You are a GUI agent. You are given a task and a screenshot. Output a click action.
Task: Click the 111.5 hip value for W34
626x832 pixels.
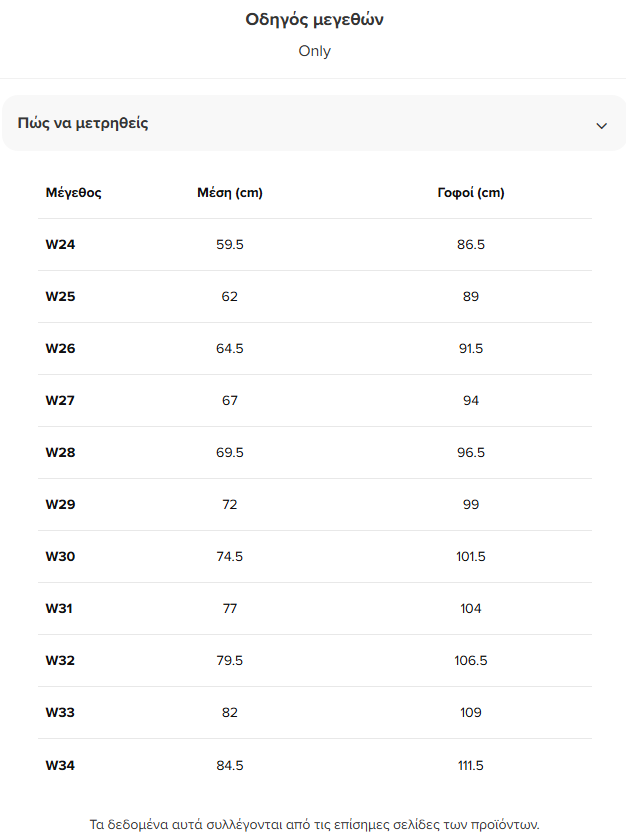[471, 766]
